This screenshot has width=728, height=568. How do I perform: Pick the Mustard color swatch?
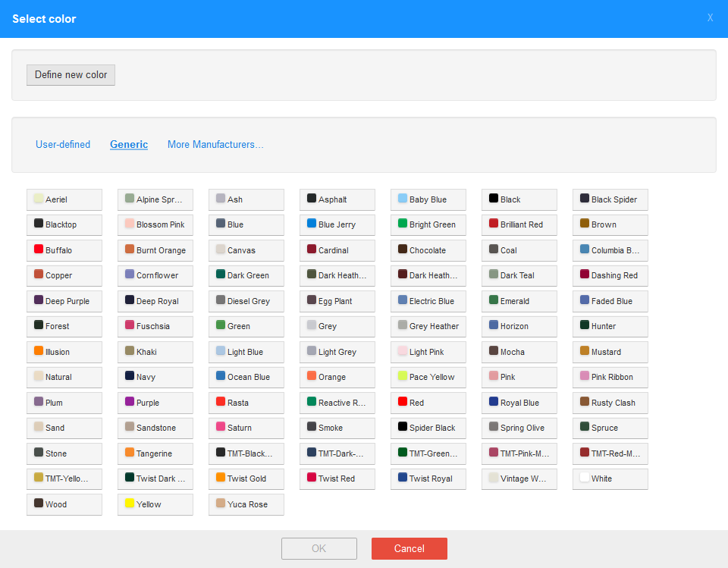pyautogui.click(x=610, y=352)
